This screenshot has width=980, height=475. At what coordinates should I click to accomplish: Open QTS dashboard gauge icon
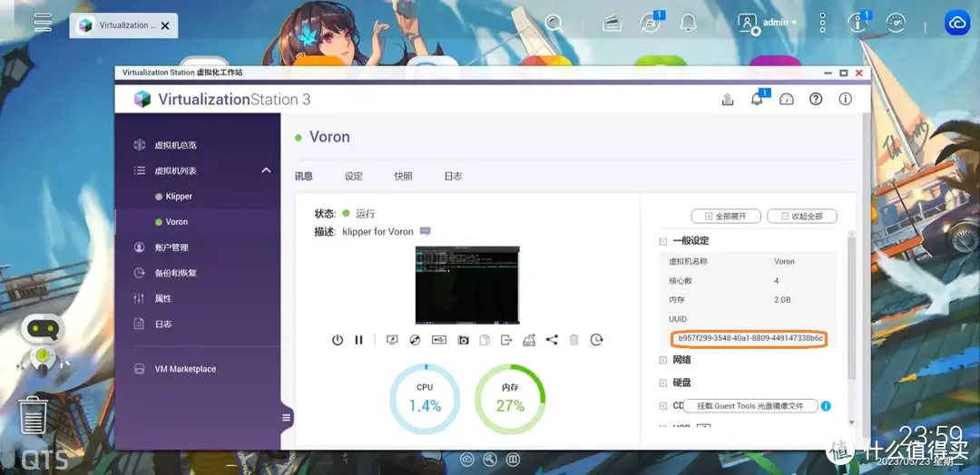(x=896, y=23)
